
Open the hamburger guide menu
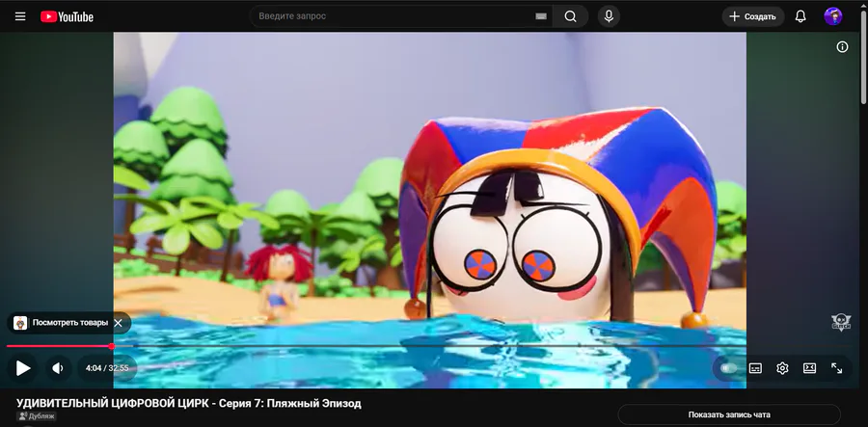[20, 16]
